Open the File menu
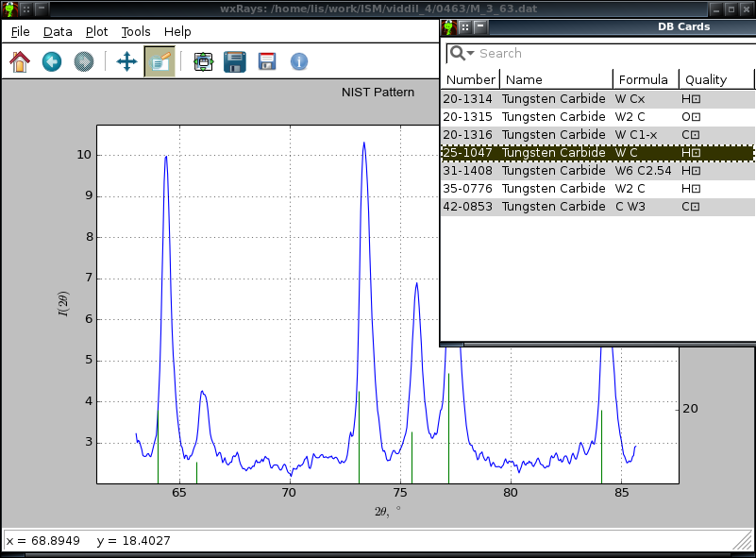This screenshot has height=558, width=756. pos(21,31)
